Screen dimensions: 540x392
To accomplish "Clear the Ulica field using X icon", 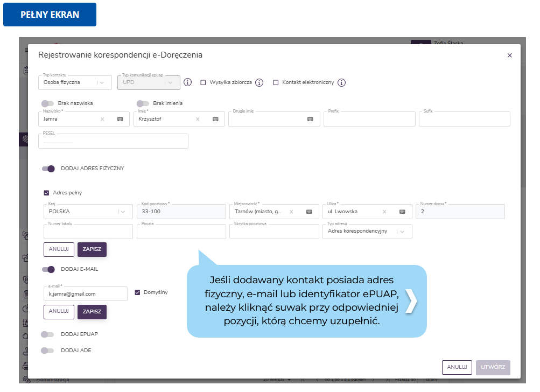I will (x=385, y=212).
